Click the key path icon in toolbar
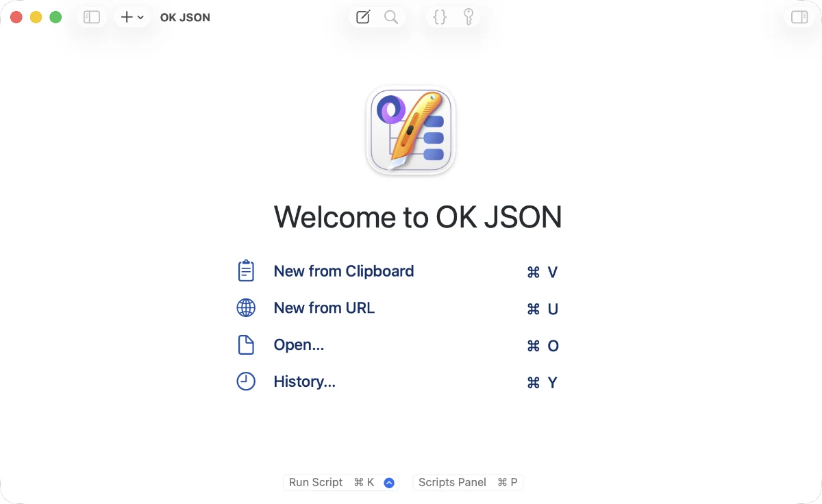Screen dimensions: 822x504 [469, 17]
